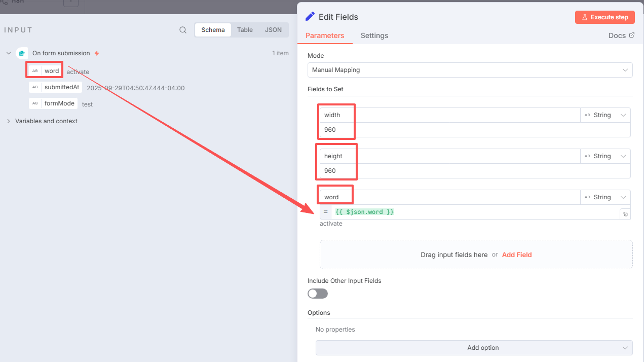
Task: Switch to the Schema view tab
Action: click(213, 30)
